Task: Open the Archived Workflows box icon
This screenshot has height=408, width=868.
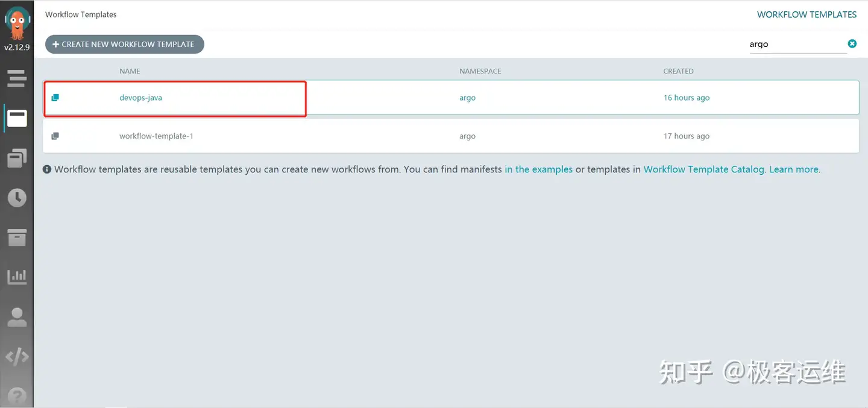Action: tap(17, 237)
